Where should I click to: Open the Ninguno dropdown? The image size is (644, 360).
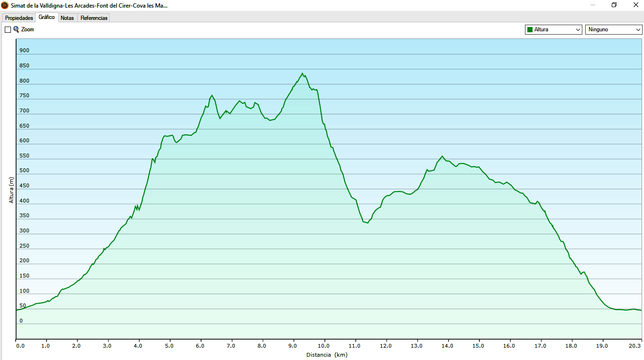[614, 29]
